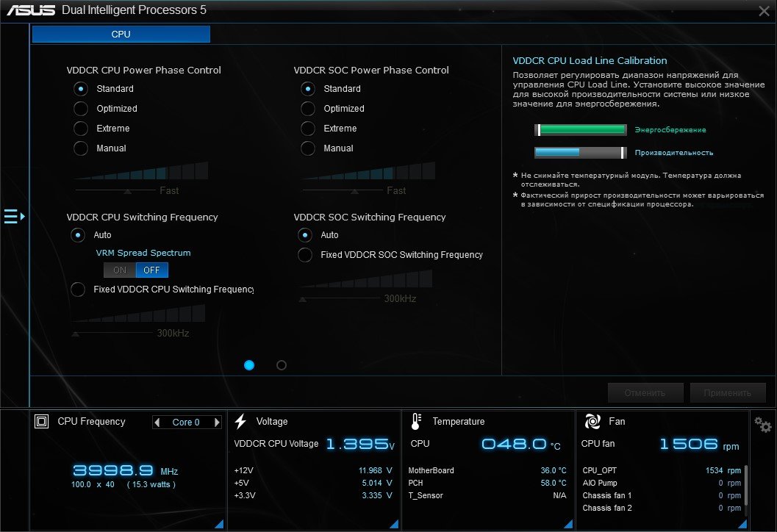The width and height of the screenshot is (777, 532).
Task: Open the Core 0 selector
Action: coord(186,422)
